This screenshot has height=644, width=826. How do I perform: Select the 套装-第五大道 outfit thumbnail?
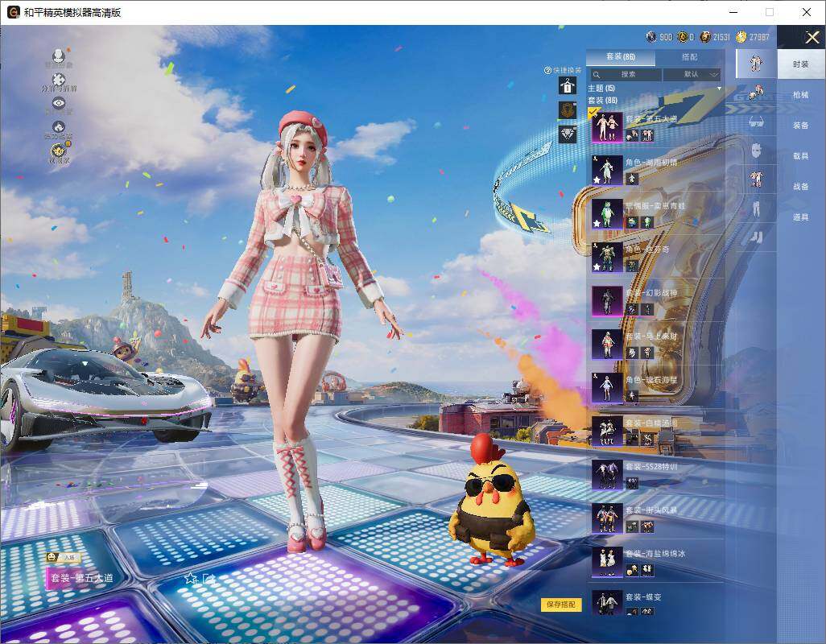tap(607, 127)
